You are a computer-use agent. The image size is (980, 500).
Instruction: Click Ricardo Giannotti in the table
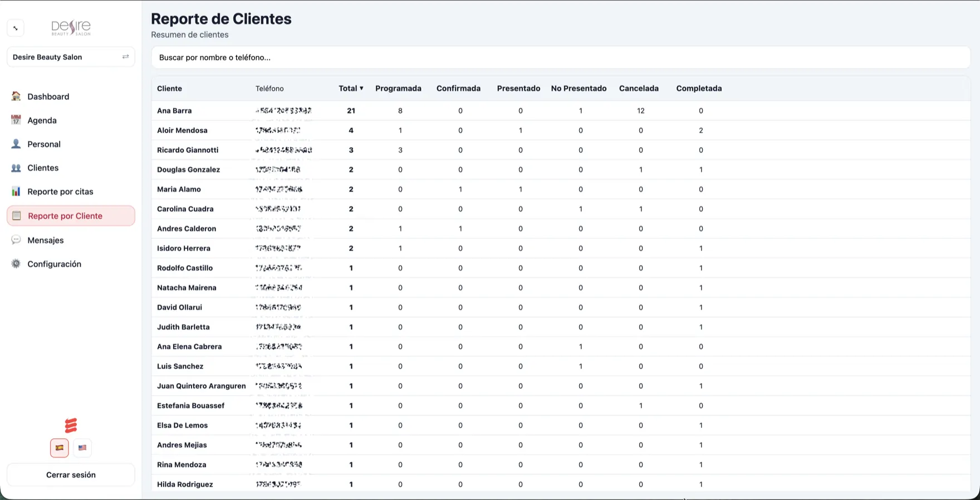pos(188,150)
